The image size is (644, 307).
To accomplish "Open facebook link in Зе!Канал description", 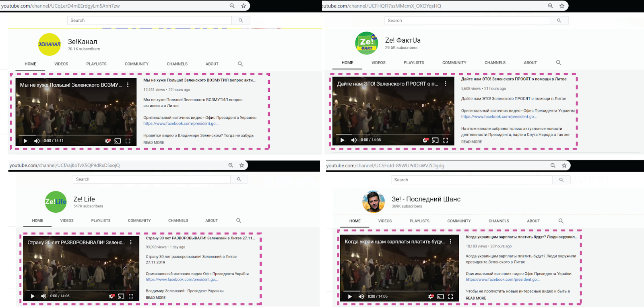I will [181, 124].
